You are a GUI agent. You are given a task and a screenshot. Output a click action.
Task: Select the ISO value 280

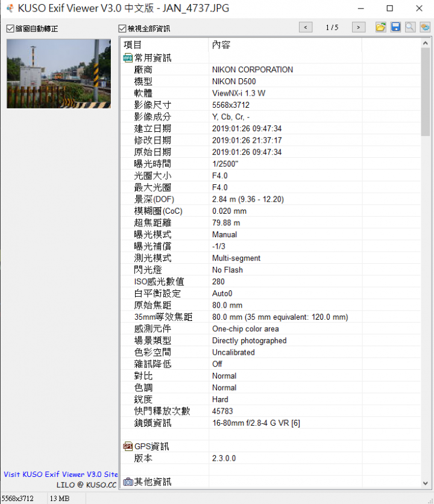coord(218,282)
